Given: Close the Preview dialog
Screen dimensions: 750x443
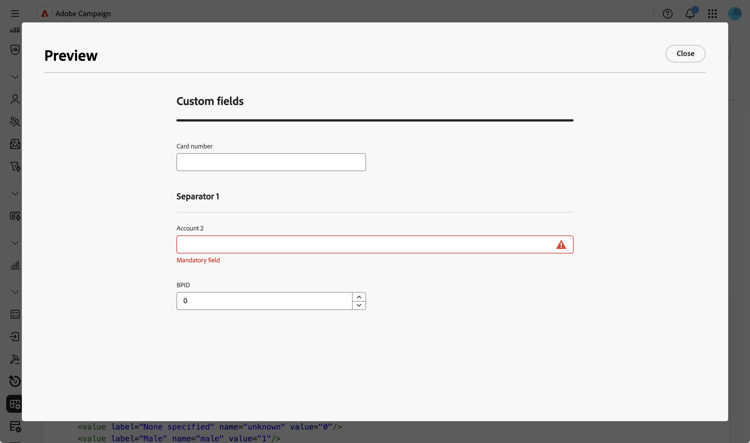Looking at the screenshot, I should click(x=685, y=54).
